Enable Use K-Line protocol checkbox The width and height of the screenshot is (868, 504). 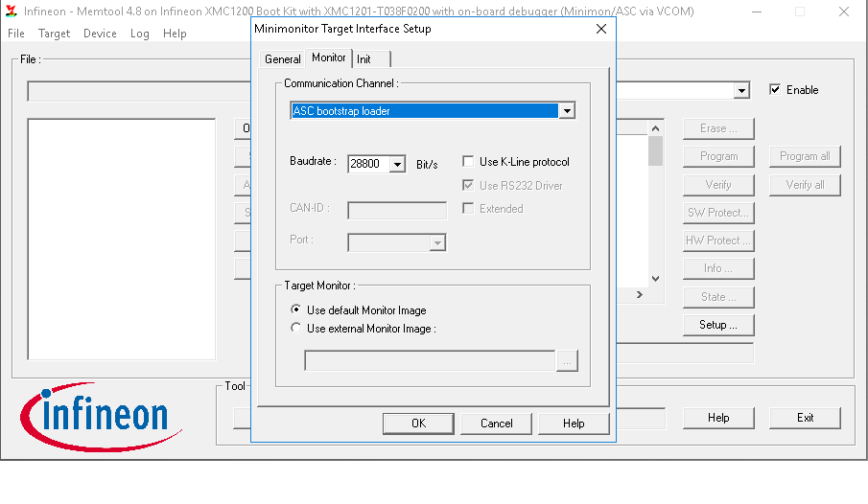click(x=468, y=162)
